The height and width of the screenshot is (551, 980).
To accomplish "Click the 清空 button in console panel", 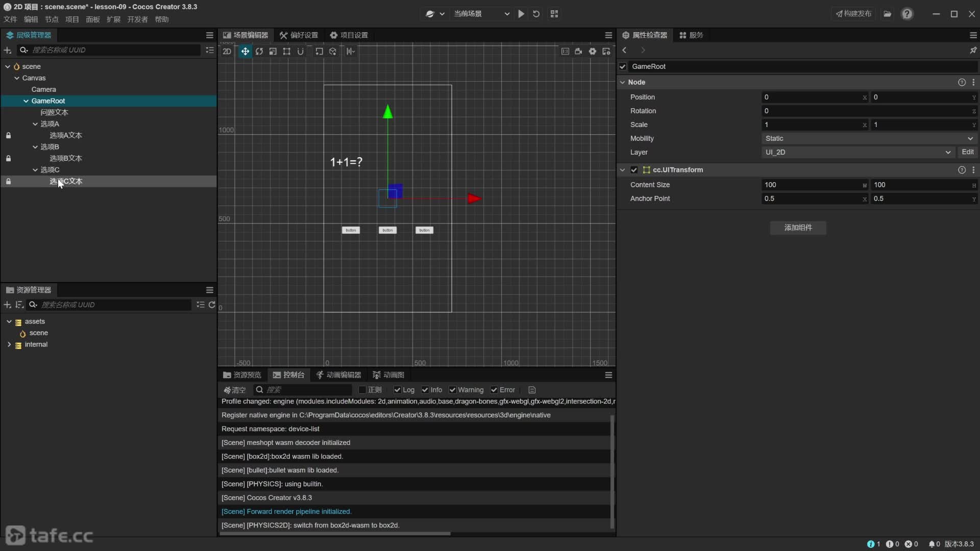I will [x=236, y=390].
